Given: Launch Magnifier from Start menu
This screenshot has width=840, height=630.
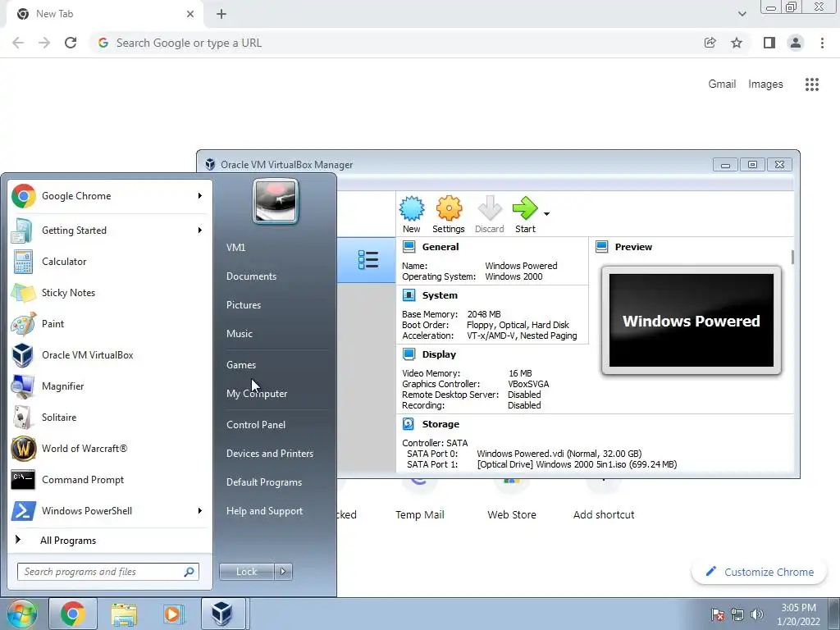Looking at the screenshot, I should 110,386.
